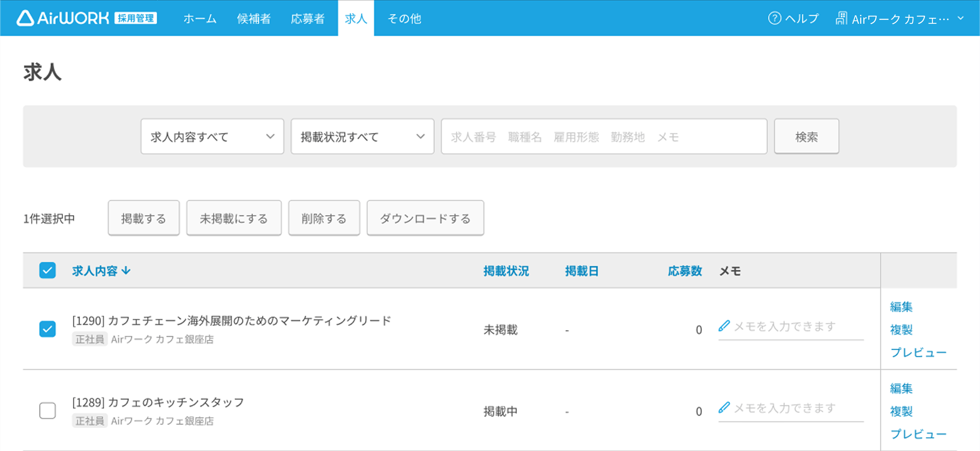
Task: Sort by the 応募数 column header
Action: [685, 271]
